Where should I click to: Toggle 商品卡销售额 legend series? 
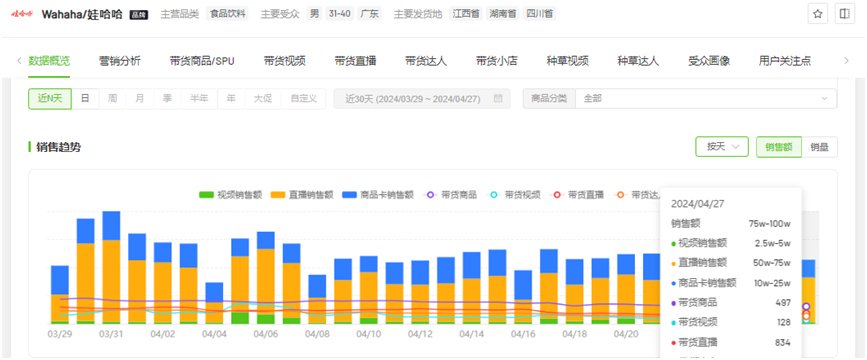(x=378, y=195)
